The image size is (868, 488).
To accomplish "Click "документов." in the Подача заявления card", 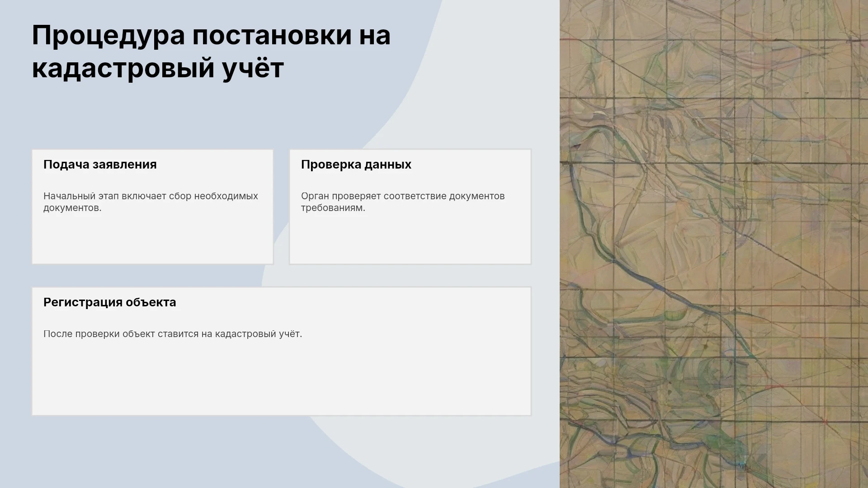I will click(x=72, y=208).
